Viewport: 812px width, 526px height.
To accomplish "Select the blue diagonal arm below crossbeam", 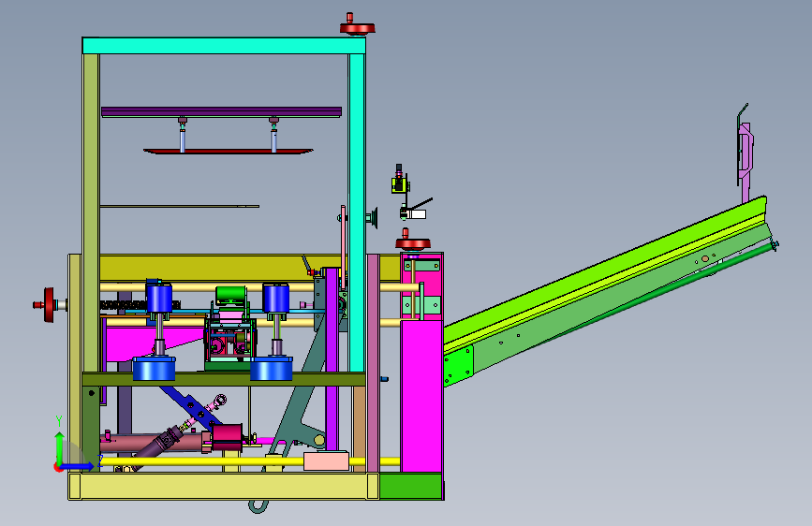I will (189, 406).
